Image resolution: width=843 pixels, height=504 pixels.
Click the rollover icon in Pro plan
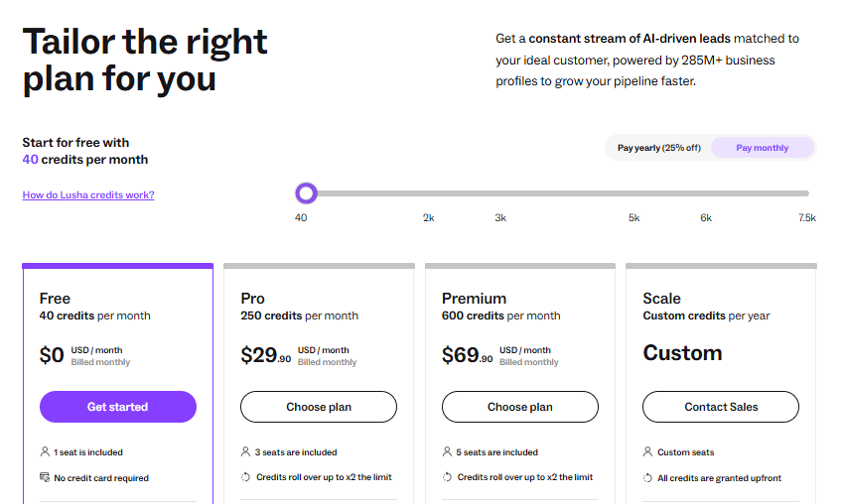pos(246,478)
